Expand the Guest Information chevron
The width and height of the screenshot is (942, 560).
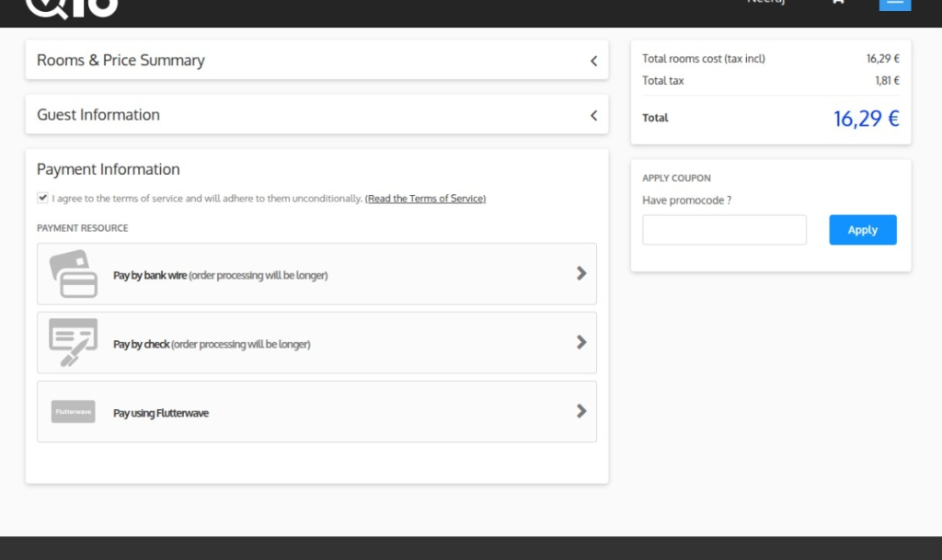593,115
